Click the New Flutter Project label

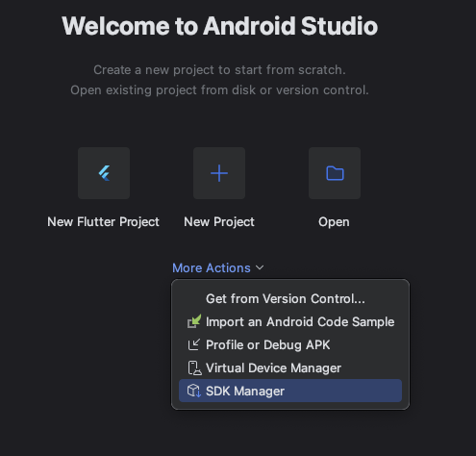103,222
